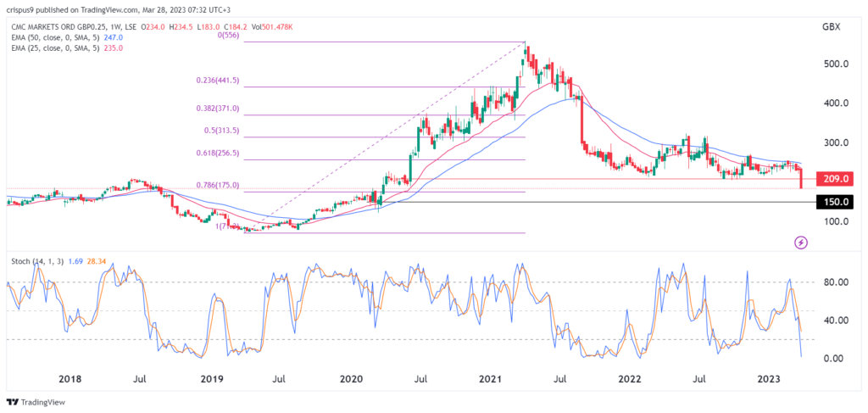This screenshot has width=868, height=413.
Task: Click the L183.0 low price value
Action: (x=207, y=28)
